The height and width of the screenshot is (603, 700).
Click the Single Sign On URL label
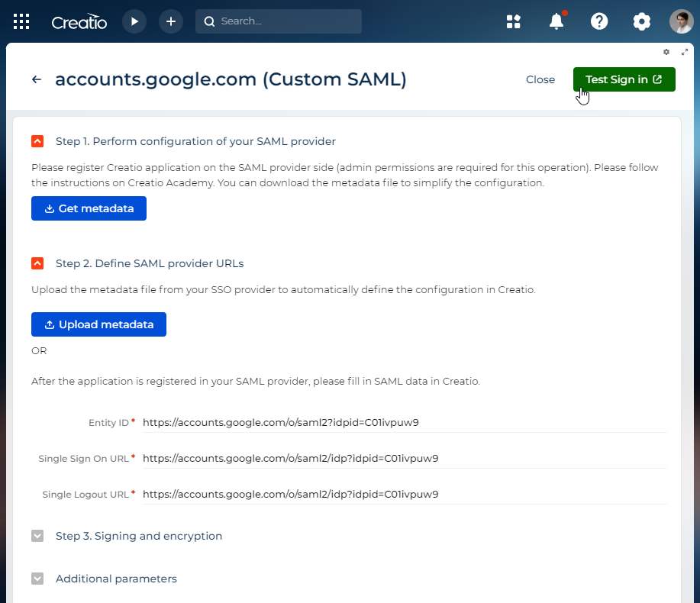pyautogui.click(x=83, y=459)
